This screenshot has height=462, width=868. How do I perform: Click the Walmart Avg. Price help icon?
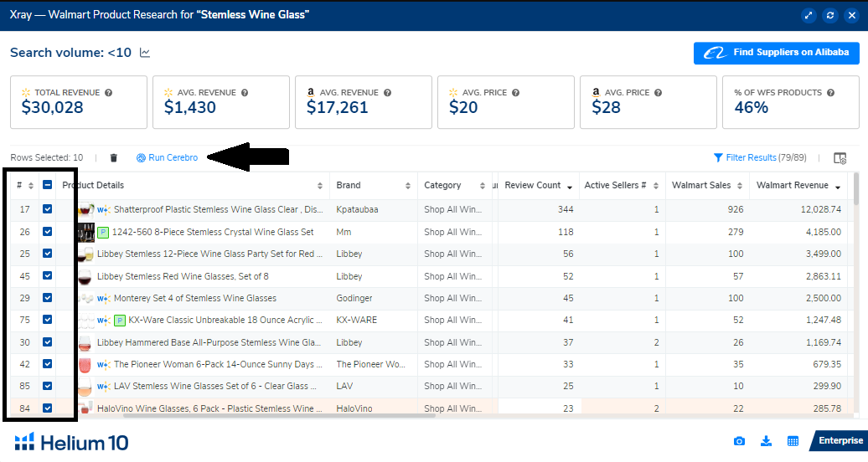(515, 92)
